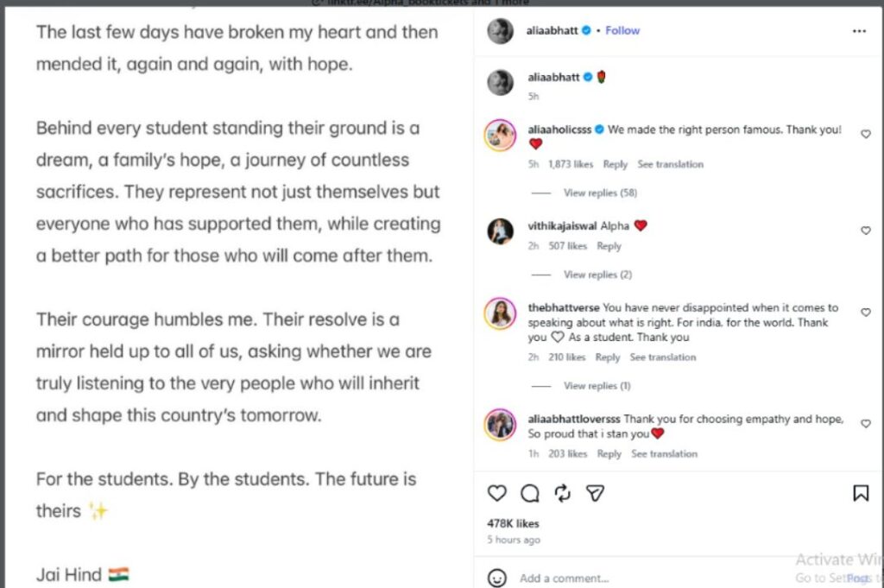Image resolution: width=884 pixels, height=588 pixels.
Task: Open the comment bubble icon
Action: point(530,493)
